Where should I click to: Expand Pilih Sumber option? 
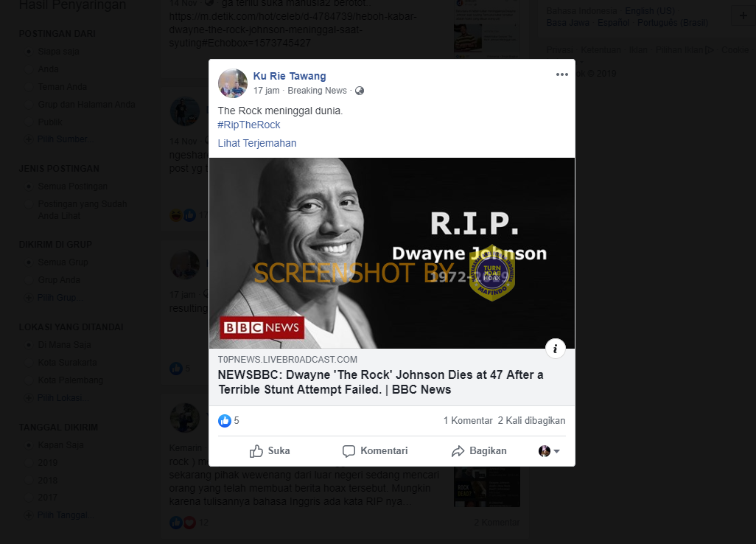tap(59, 139)
